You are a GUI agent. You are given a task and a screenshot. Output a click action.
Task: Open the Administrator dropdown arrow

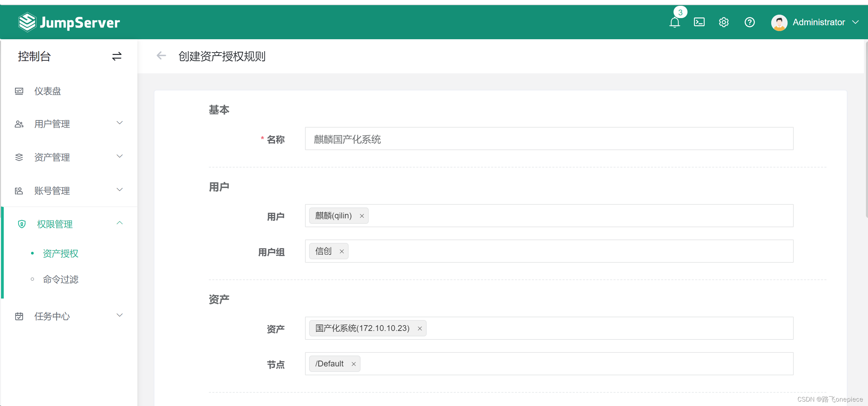click(x=855, y=22)
